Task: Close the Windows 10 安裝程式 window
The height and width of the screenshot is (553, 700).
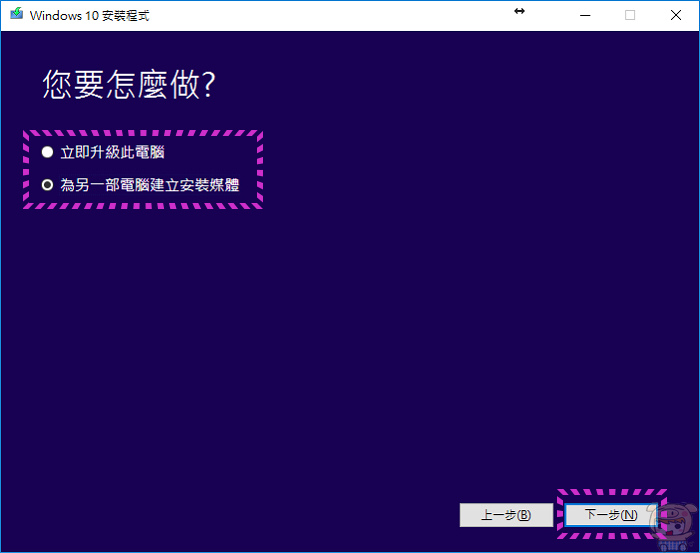Action: coord(676,15)
